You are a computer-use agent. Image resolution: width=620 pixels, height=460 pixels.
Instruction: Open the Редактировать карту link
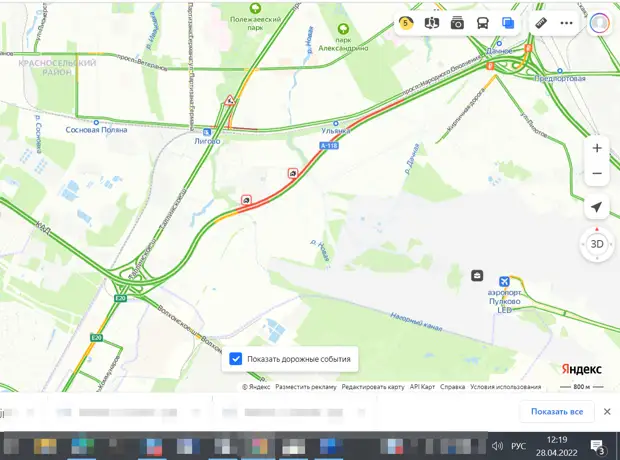point(373,387)
